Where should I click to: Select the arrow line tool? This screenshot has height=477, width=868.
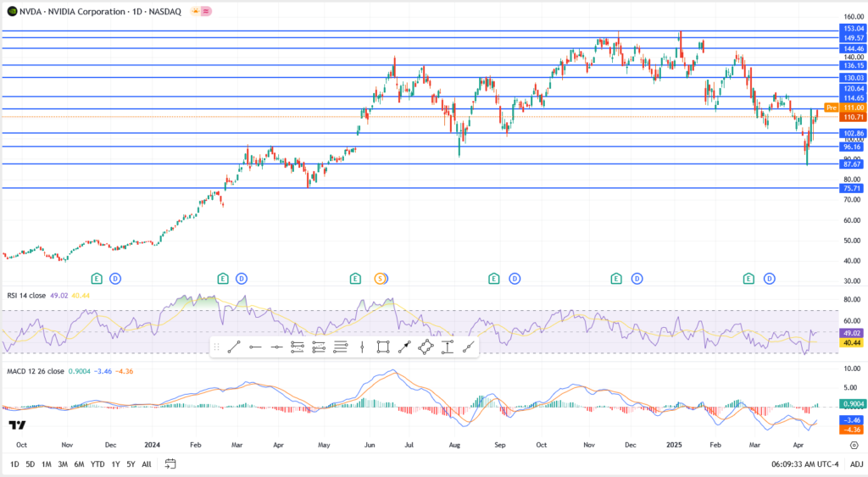point(404,347)
